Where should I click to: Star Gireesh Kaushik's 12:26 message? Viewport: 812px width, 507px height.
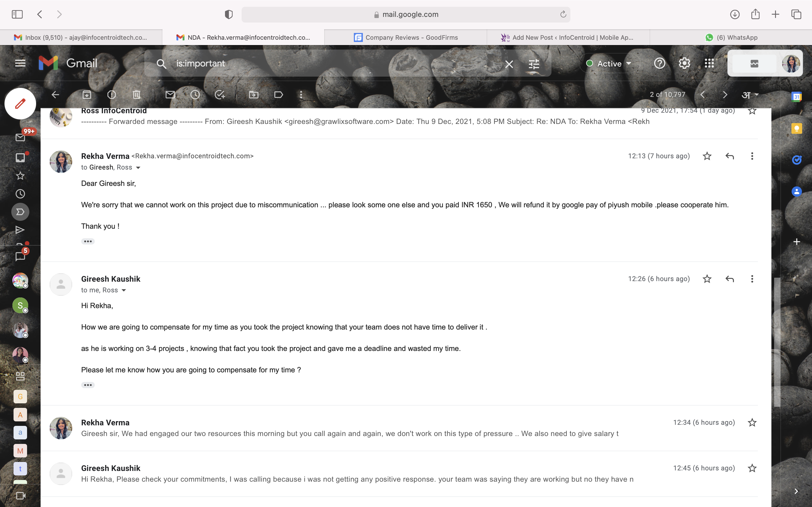pyautogui.click(x=707, y=279)
